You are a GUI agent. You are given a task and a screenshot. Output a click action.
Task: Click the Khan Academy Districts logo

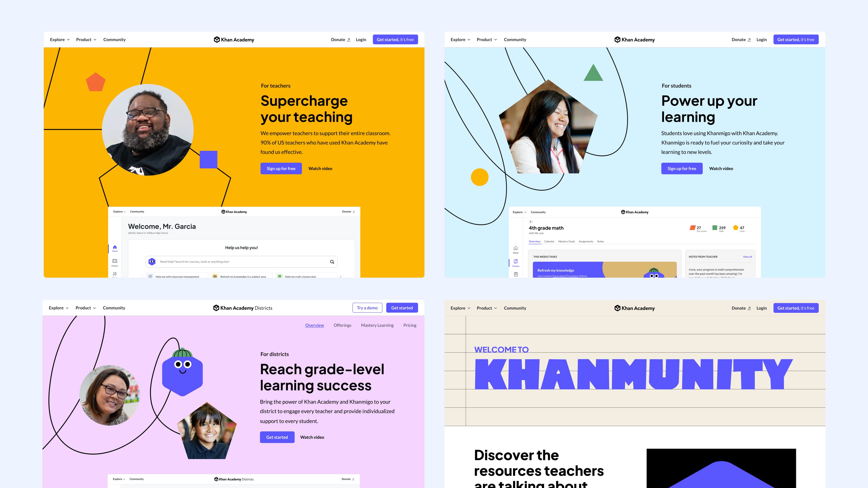[243, 307]
